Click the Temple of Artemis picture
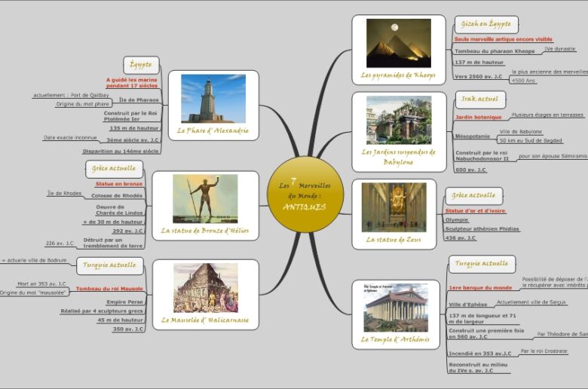Image resolution: width=588 pixels, height=389 pixels. click(395, 307)
